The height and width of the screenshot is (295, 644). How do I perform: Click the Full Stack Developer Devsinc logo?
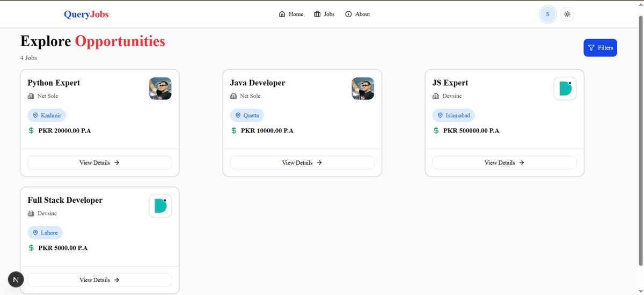click(160, 206)
